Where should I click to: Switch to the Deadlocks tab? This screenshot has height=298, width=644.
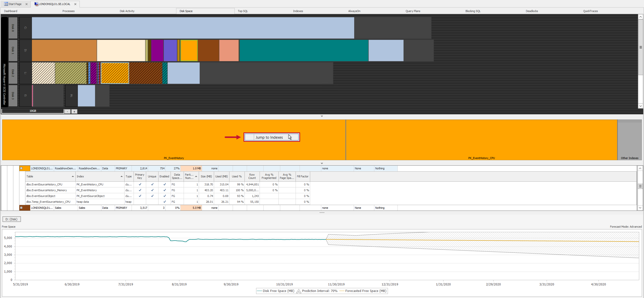(x=532, y=11)
